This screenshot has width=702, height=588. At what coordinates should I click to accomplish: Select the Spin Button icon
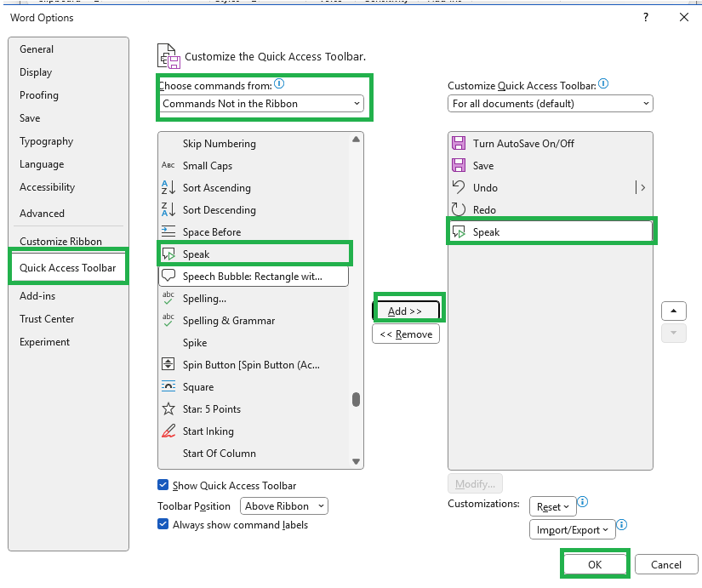point(168,363)
